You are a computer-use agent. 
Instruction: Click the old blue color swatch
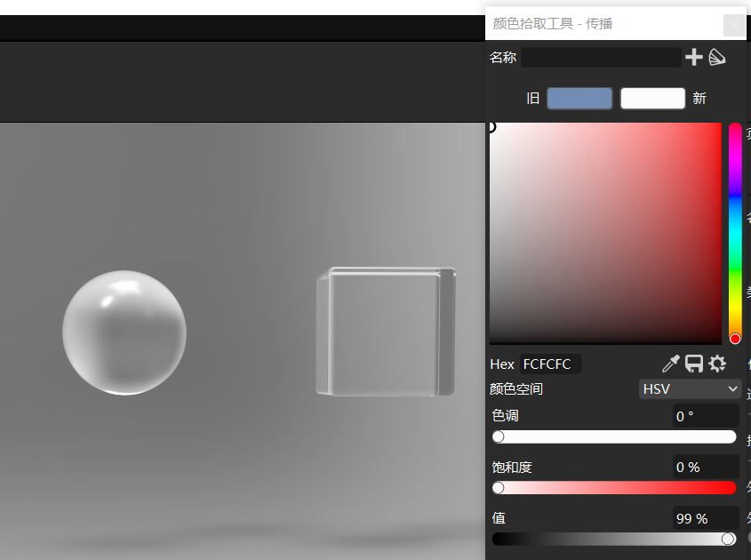pyautogui.click(x=579, y=99)
